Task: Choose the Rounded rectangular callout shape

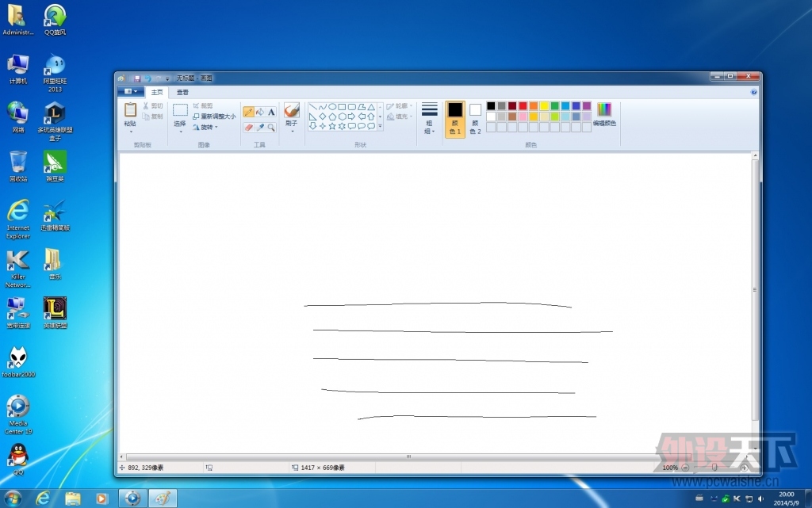Action: coord(351,126)
